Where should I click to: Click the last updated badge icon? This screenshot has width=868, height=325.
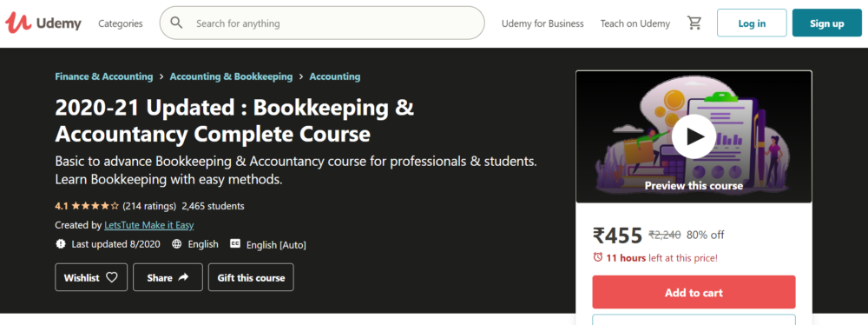pos(61,244)
